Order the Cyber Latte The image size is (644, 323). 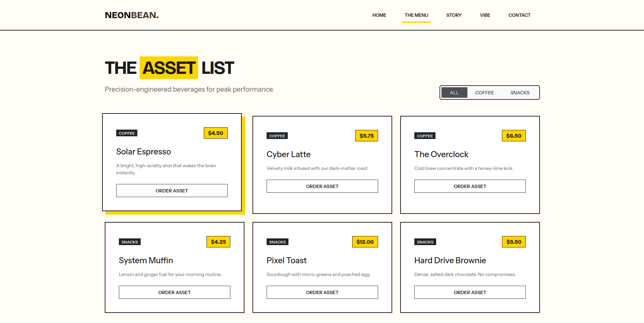pos(322,186)
